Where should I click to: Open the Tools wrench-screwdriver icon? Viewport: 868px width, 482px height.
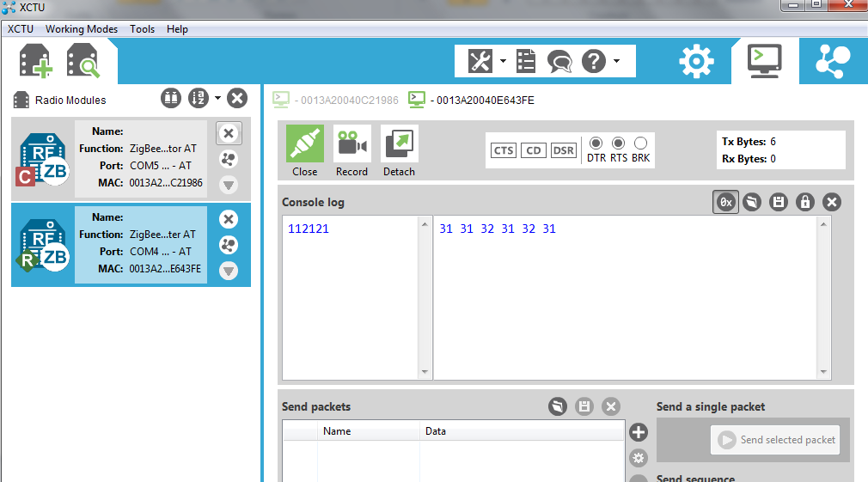point(480,61)
